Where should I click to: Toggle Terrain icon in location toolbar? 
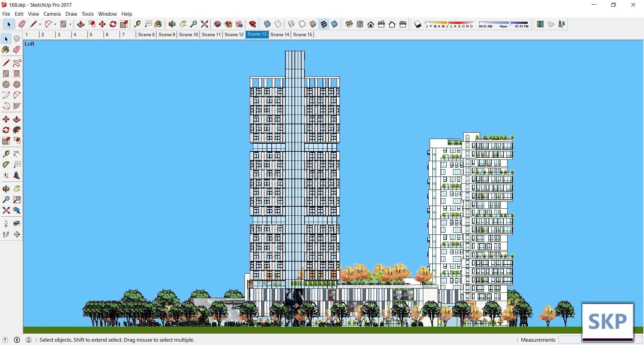click(x=551, y=24)
